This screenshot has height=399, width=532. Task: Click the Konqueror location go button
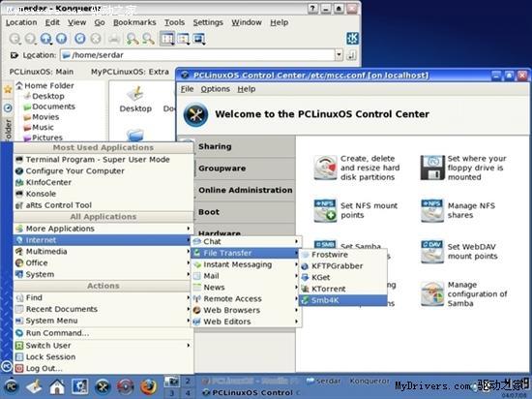(351, 55)
